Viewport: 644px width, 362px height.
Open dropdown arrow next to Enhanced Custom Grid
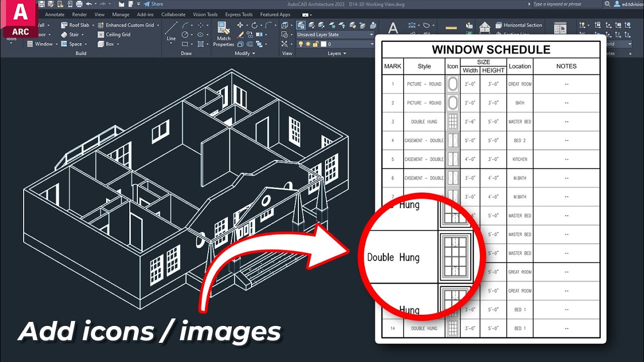(158, 25)
